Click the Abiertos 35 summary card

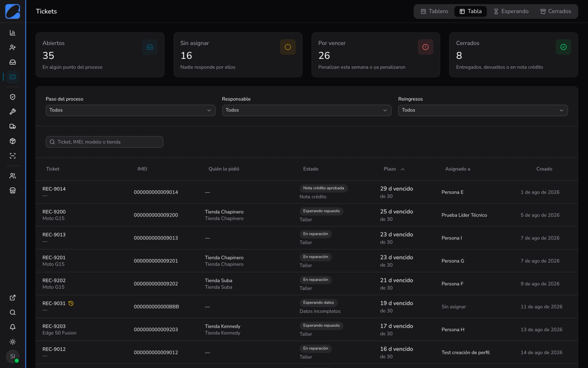(100, 55)
